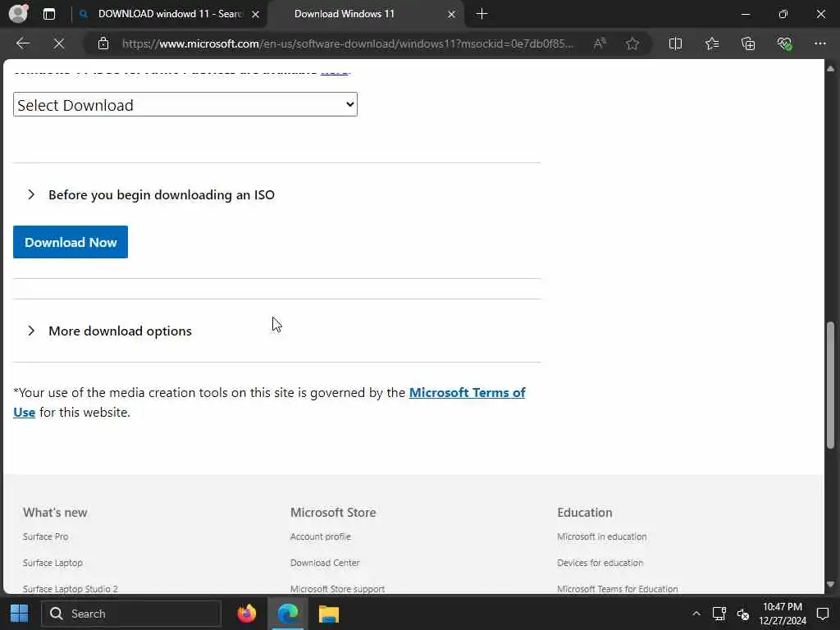This screenshot has height=630, width=840.
Task: Click the scrollbar down arrow
Action: [x=830, y=584]
